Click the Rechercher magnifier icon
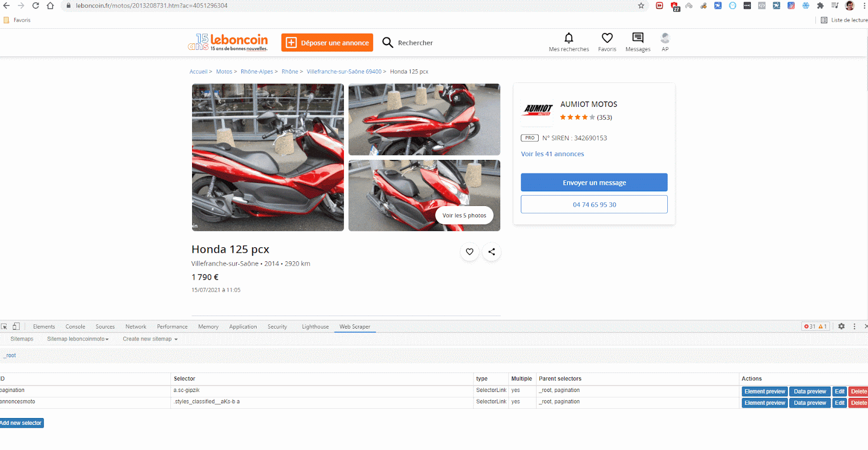 click(387, 42)
